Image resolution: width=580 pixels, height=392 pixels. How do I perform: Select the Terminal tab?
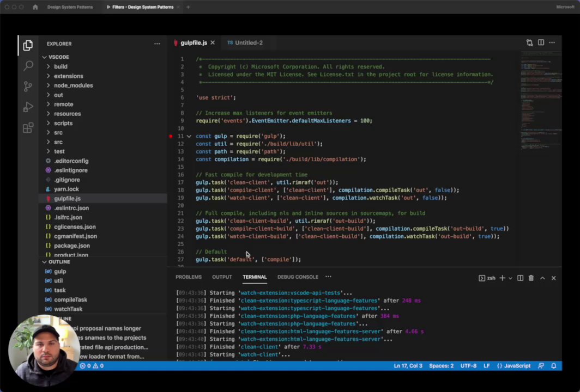[x=255, y=277]
